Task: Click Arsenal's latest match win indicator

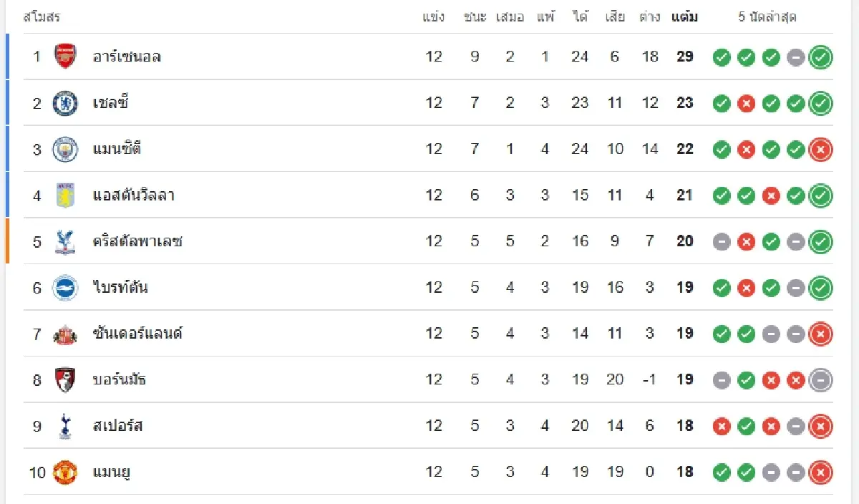Action: [820, 57]
